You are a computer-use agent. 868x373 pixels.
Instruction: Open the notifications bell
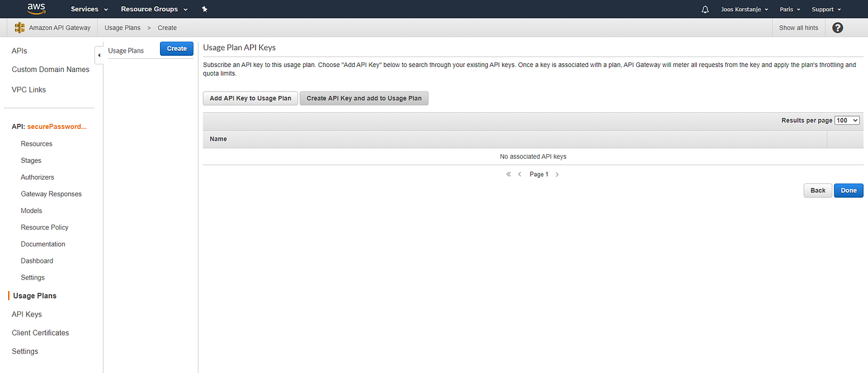pos(705,9)
